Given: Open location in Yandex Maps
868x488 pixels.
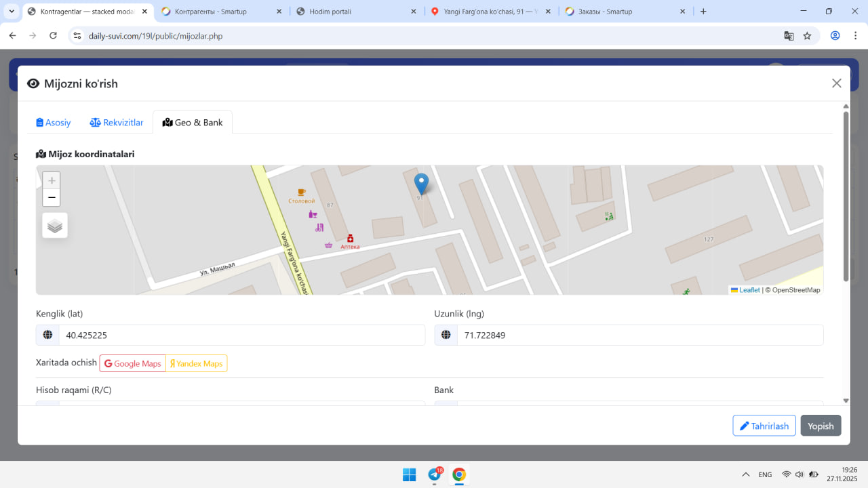Looking at the screenshot, I should point(197,364).
